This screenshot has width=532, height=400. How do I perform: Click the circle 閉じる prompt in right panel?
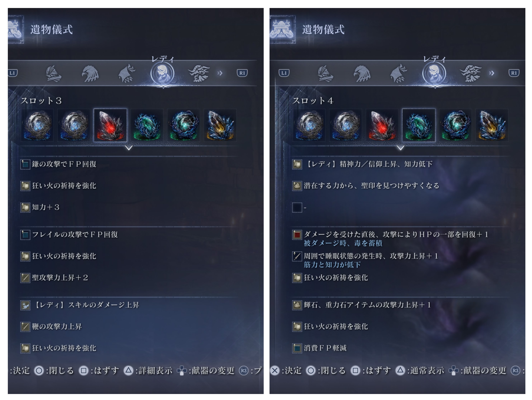(x=326, y=370)
